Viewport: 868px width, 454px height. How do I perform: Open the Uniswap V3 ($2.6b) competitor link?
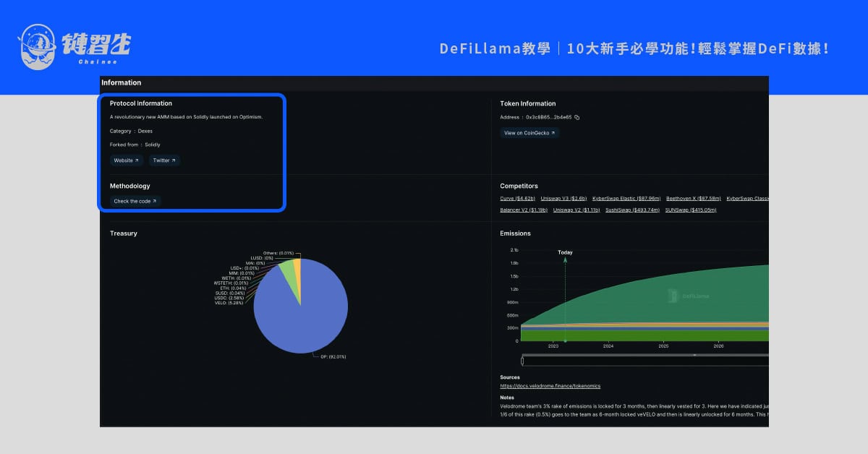(x=563, y=198)
